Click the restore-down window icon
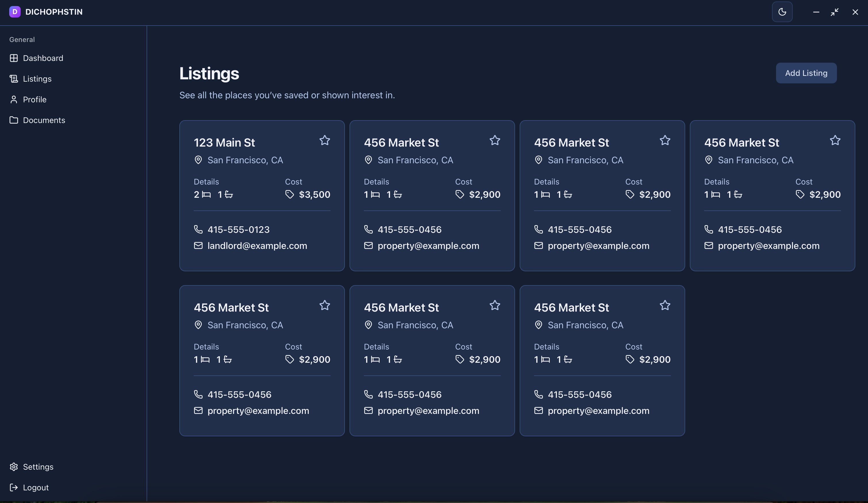The width and height of the screenshot is (868, 503). (834, 12)
